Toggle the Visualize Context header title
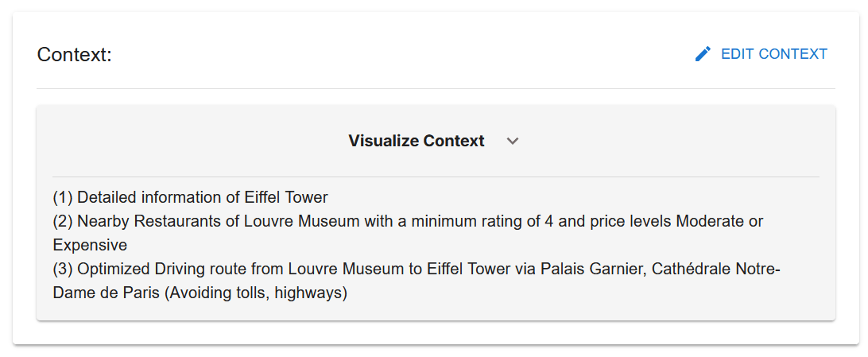This screenshot has height=357, width=868. [416, 141]
